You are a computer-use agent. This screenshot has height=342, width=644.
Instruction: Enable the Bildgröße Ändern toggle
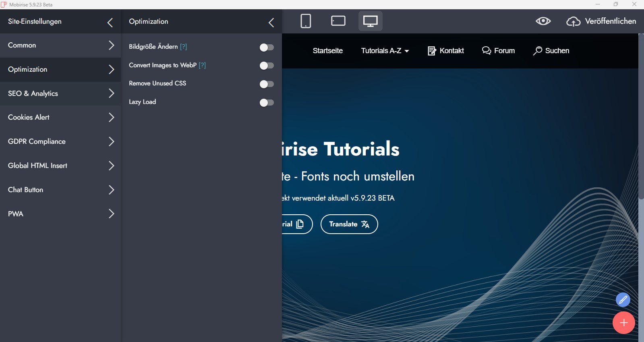[x=266, y=48]
